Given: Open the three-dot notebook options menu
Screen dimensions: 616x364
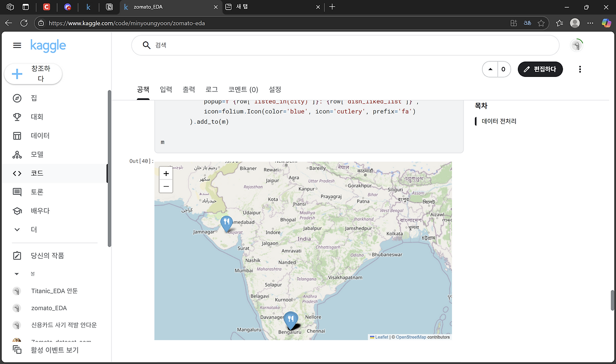Looking at the screenshot, I should pyautogui.click(x=580, y=69).
